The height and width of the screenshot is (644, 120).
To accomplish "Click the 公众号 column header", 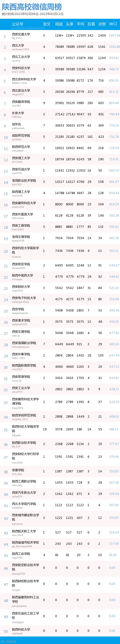I will (17, 24).
